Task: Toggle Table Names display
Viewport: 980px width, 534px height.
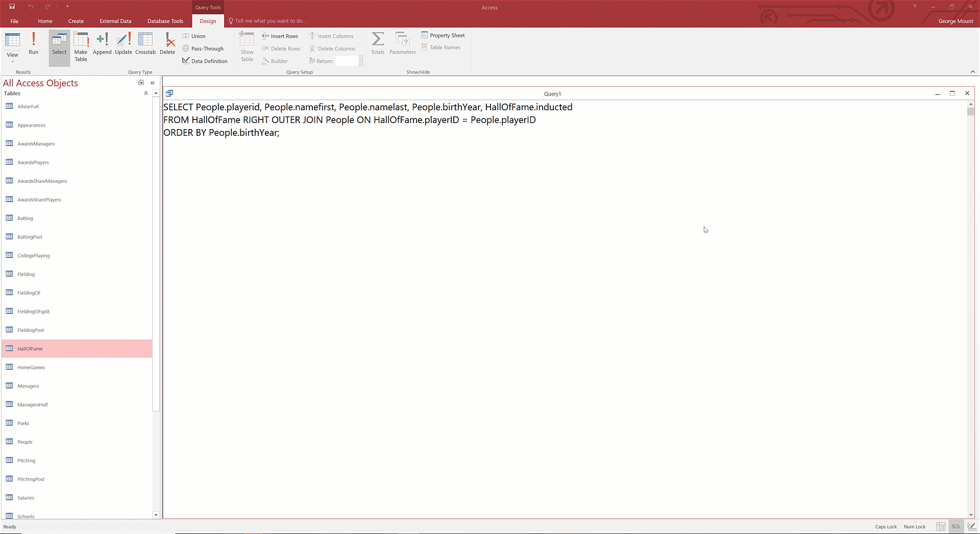Action: click(x=441, y=47)
